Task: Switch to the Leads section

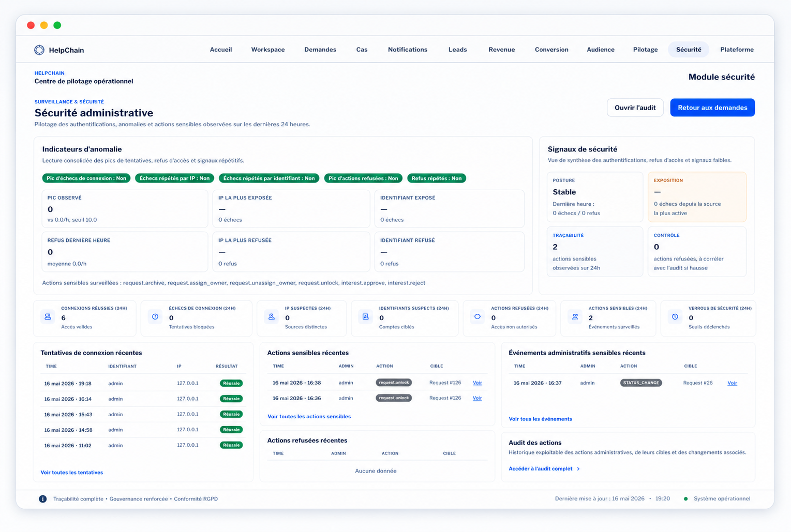Action: [x=457, y=50]
